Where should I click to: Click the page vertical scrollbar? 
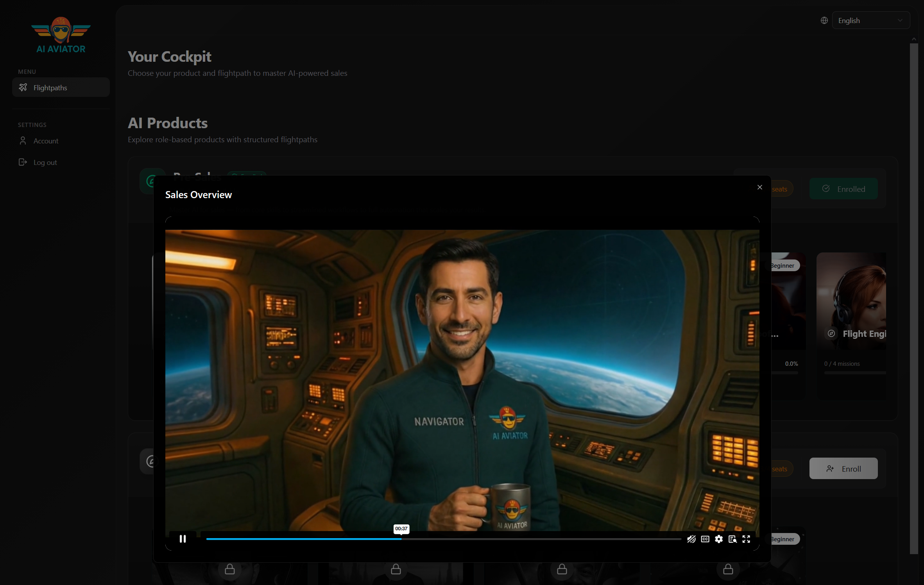(x=913, y=297)
